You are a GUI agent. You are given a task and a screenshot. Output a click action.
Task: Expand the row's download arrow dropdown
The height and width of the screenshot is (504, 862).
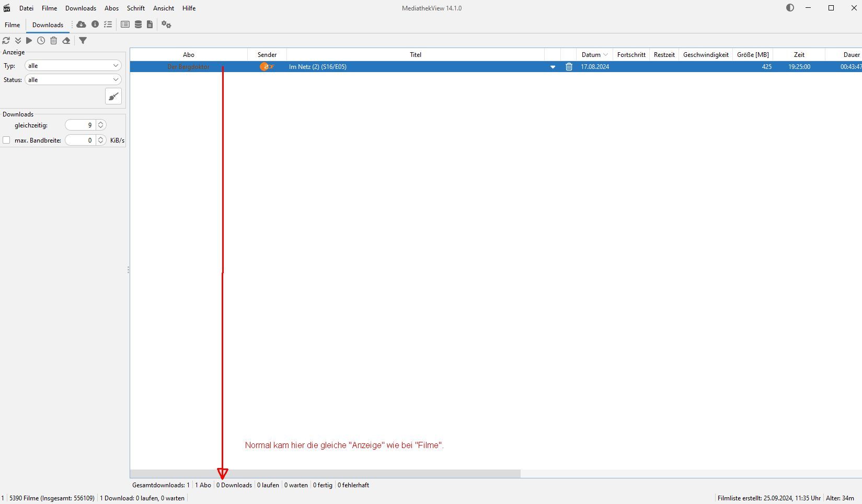pyautogui.click(x=553, y=67)
